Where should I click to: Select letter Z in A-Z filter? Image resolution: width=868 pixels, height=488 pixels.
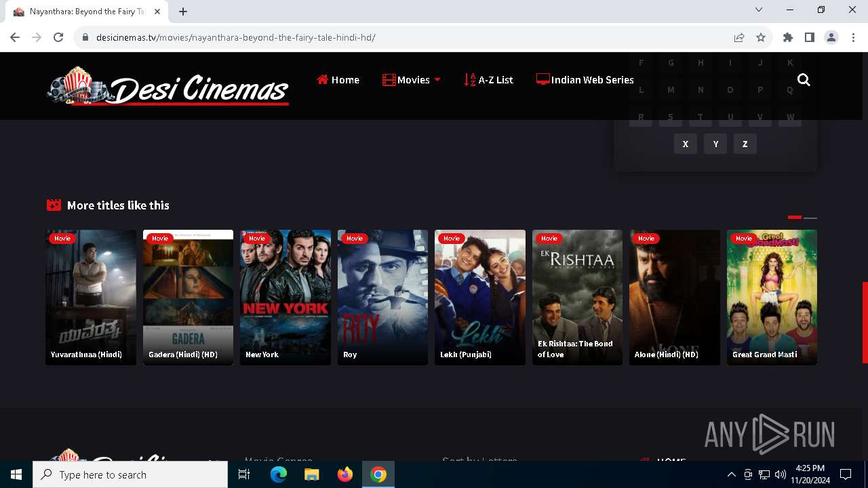[745, 144]
